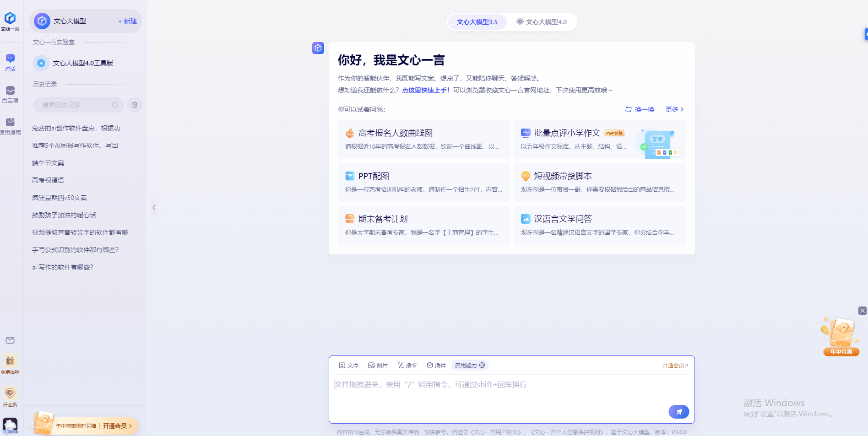Delete history with the trash icon

135,105
